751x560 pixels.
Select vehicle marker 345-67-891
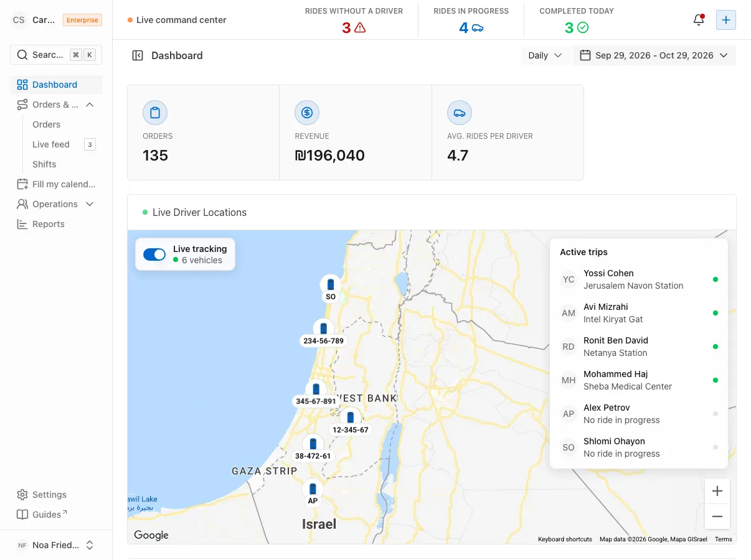tap(316, 393)
